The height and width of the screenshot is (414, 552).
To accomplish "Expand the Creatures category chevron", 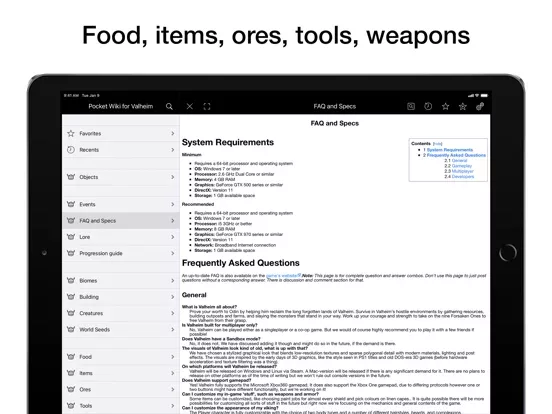I will pos(172,313).
